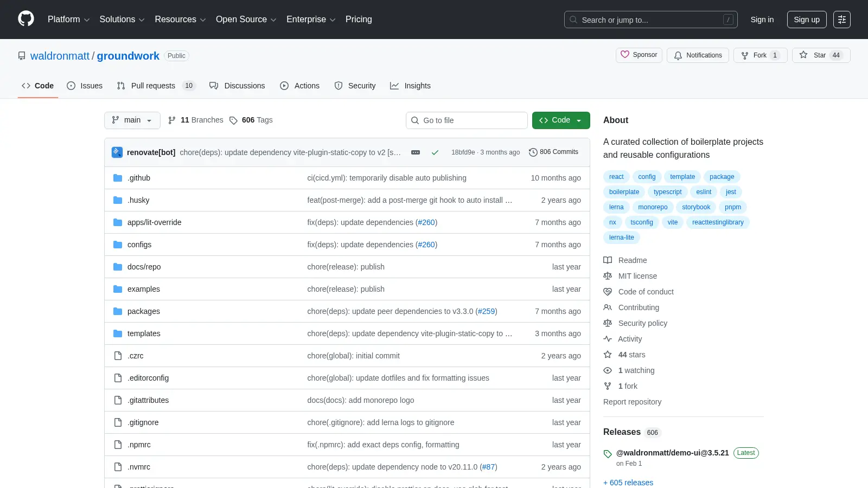The height and width of the screenshot is (488, 868).
Task: Click the .husky folder icon
Action: tap(118, 200)
